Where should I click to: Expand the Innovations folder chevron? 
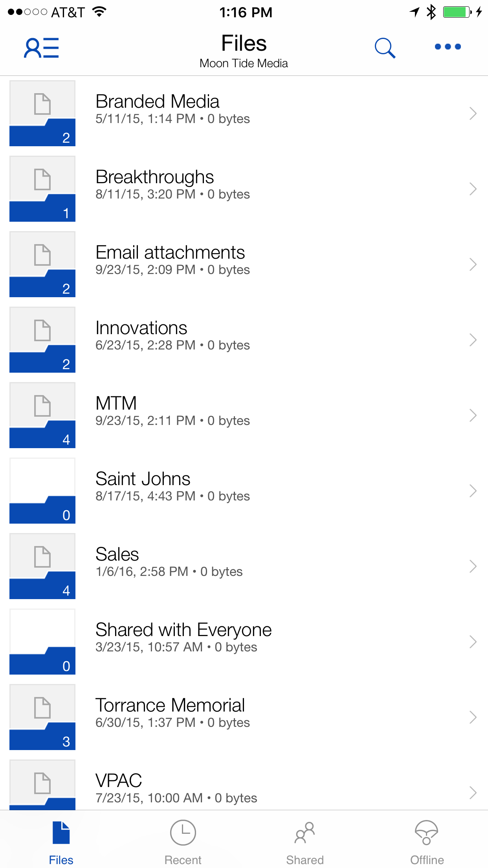pos(473,340)
